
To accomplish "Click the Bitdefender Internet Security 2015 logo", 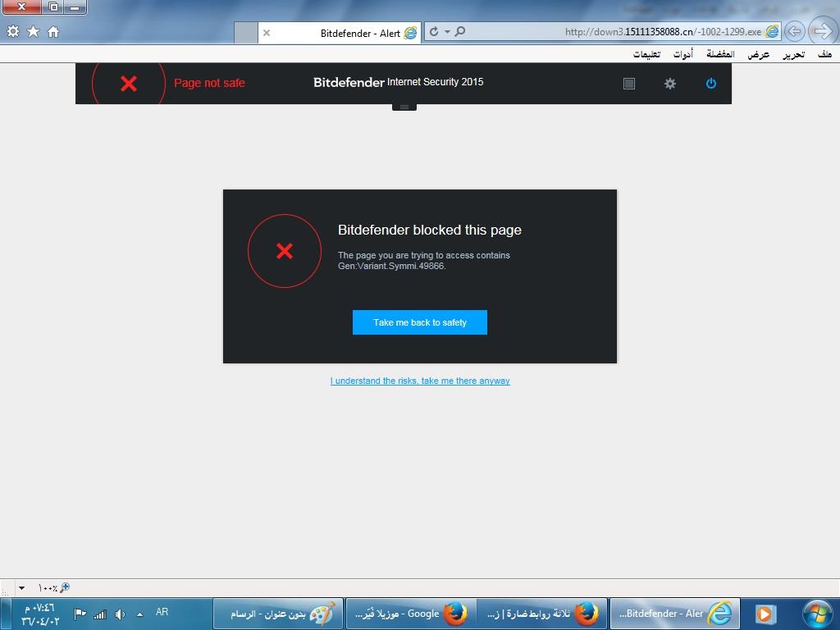I will (398, 82).
